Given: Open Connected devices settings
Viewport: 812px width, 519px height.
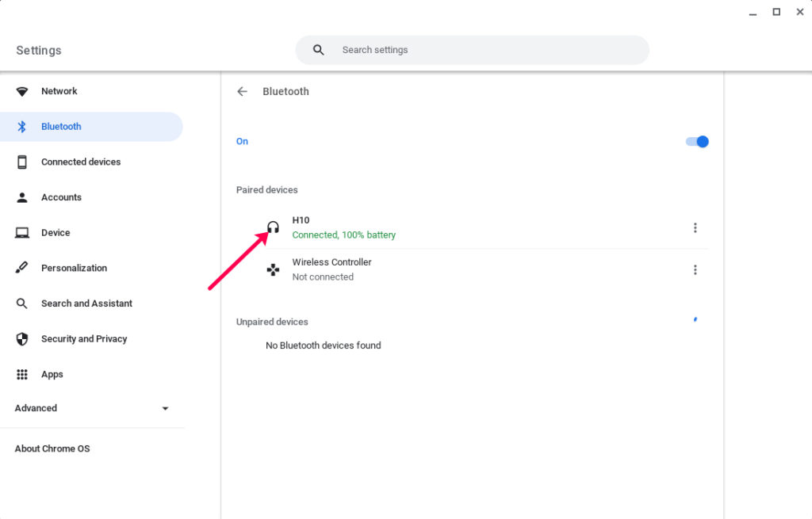Looking at the screenshot, I should pos(92,162).
